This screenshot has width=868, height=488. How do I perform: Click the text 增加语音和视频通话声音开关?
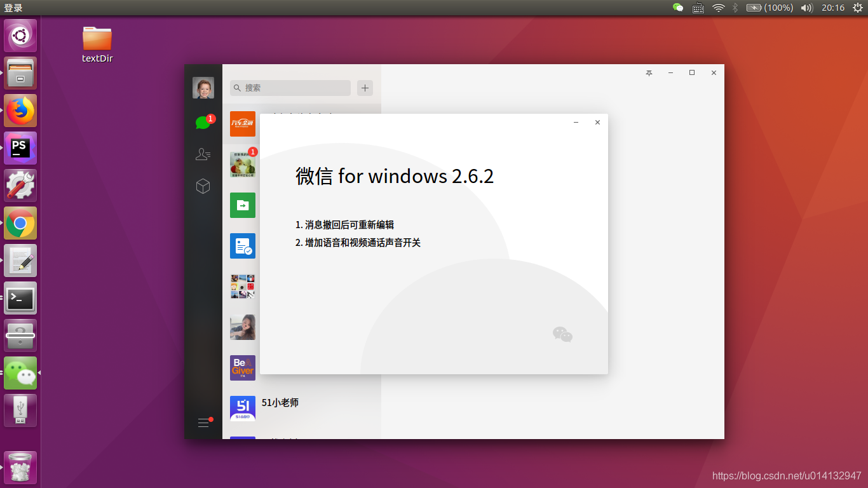tap(363, 243)
